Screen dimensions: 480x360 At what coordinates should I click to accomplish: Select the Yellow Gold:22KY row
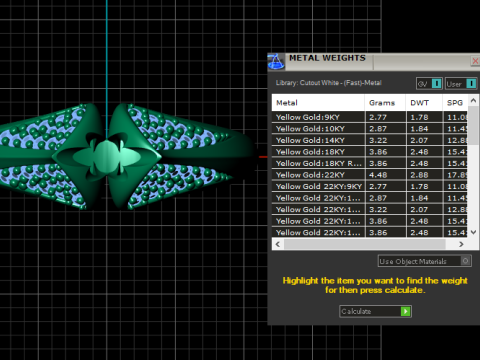[x=370, y=175]
